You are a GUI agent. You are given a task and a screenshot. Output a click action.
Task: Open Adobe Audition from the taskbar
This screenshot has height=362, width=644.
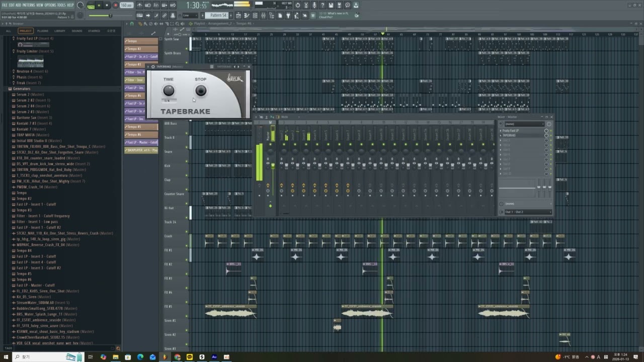(214, 357)
